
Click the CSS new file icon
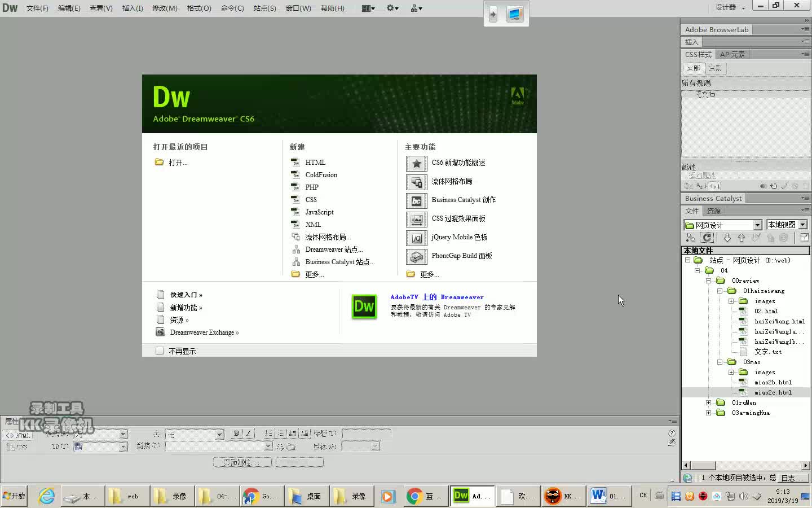tap(295, 200)
